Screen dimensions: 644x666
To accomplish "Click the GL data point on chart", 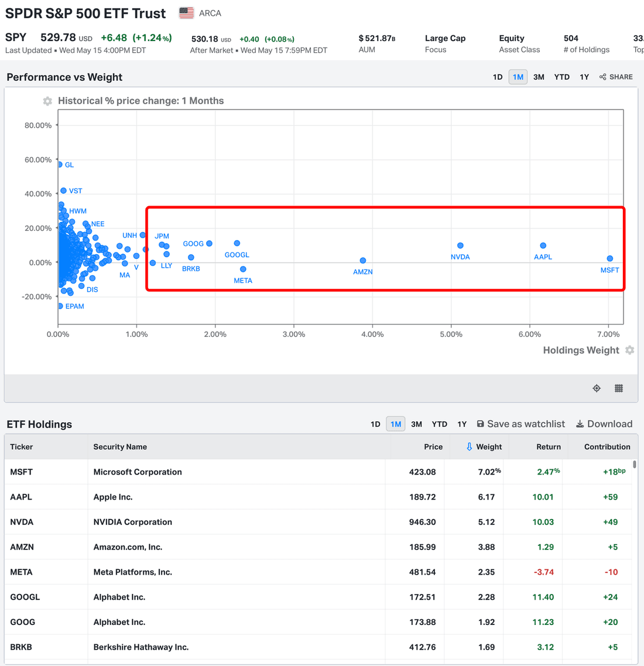I will [x=60, y=165].
